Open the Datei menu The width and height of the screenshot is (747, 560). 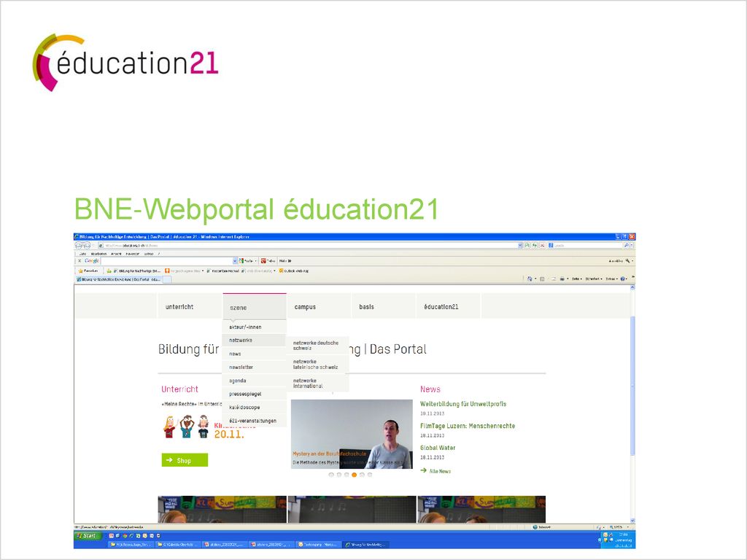click(x=82, y=254)
